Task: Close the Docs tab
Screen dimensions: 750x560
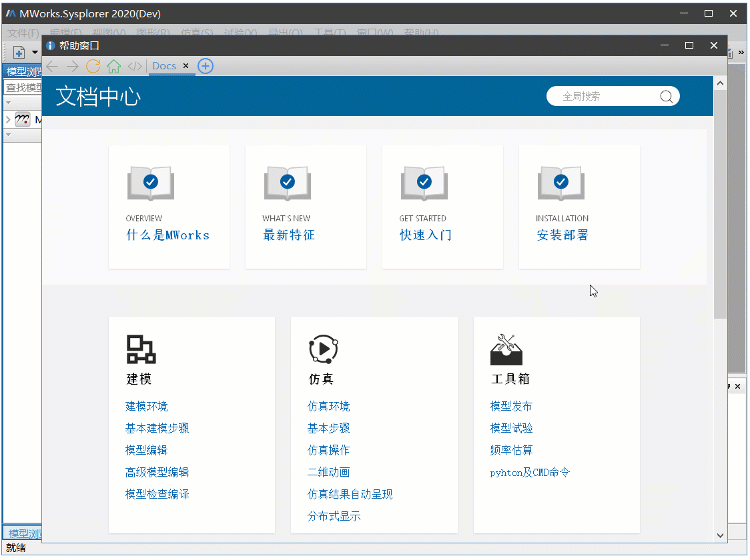Action: coord(186,66)
